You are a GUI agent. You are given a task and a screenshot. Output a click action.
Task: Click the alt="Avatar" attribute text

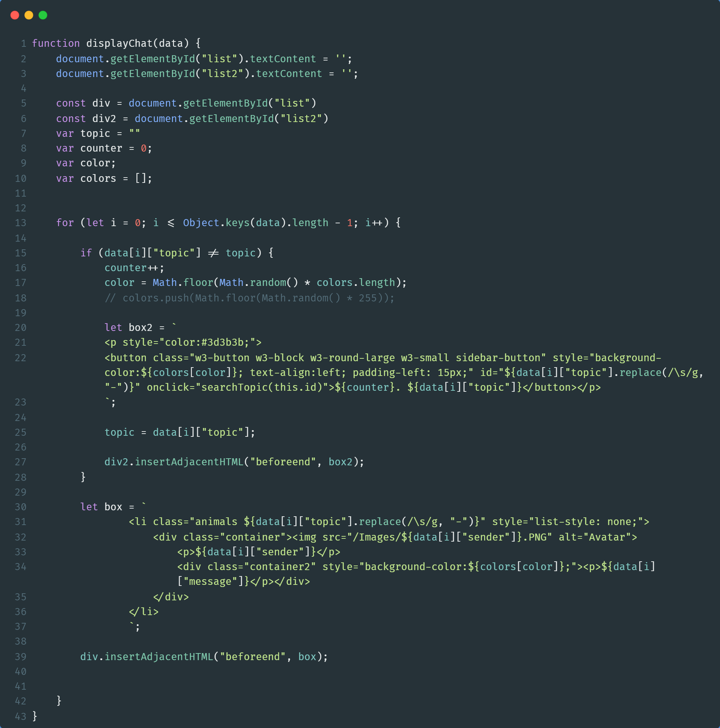(x=594, y=537)
